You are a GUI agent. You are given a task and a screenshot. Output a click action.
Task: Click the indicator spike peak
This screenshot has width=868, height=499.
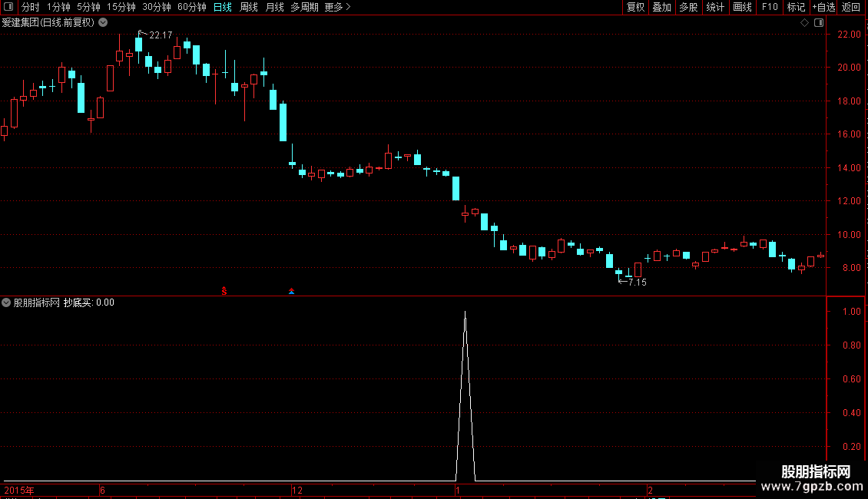[465, 312]
